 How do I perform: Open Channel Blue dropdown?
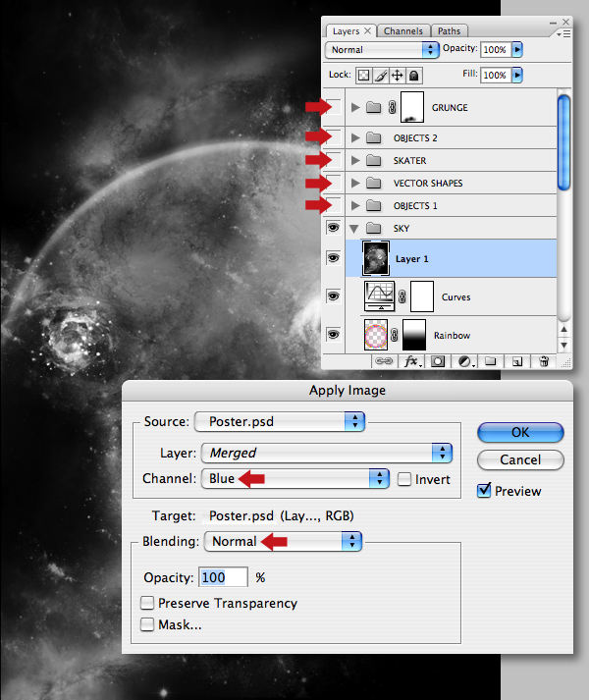click(x=295, y=478)
